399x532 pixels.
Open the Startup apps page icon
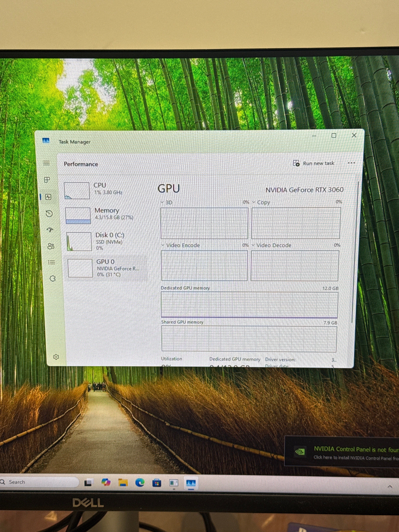(50, 230)
